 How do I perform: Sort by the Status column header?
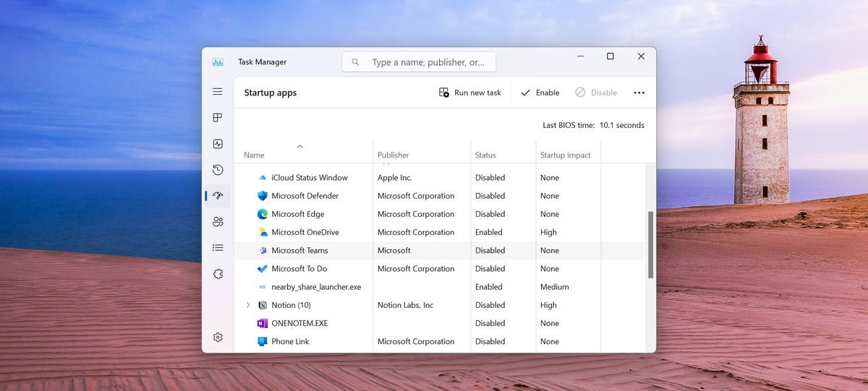coord(485,155)
